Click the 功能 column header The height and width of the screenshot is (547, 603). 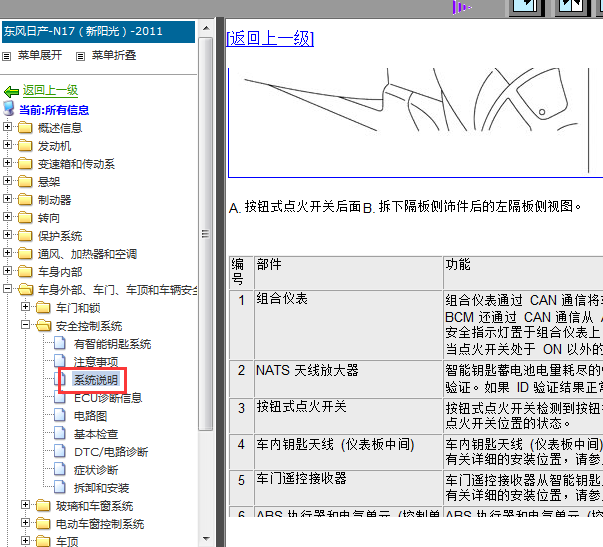[x=523, y=273]
